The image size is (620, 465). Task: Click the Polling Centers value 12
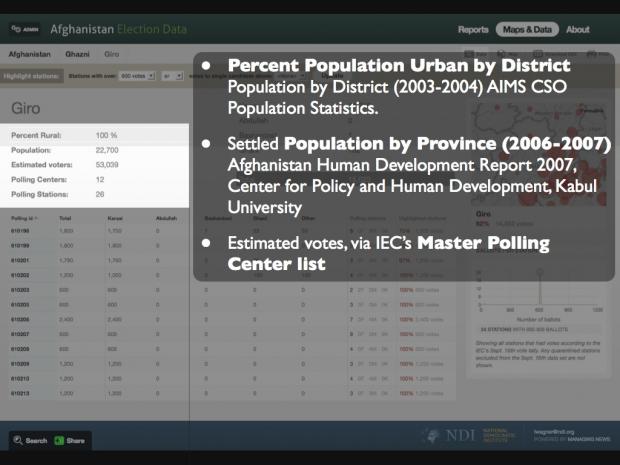(100, 180)
